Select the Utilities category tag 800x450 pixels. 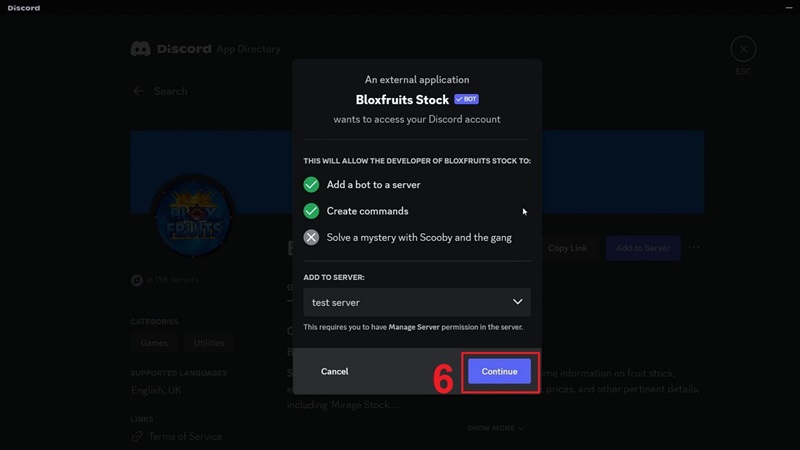(209, 343)
